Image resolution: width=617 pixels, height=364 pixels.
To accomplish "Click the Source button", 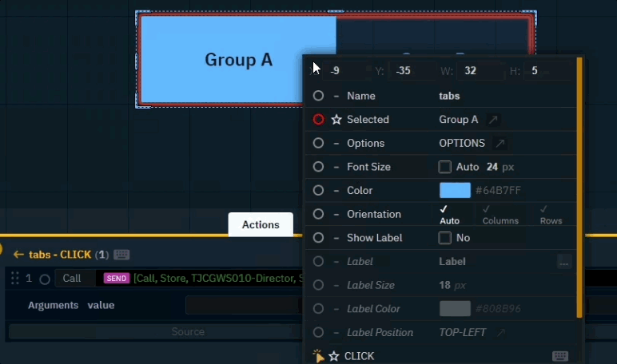I will pos(188,331).
